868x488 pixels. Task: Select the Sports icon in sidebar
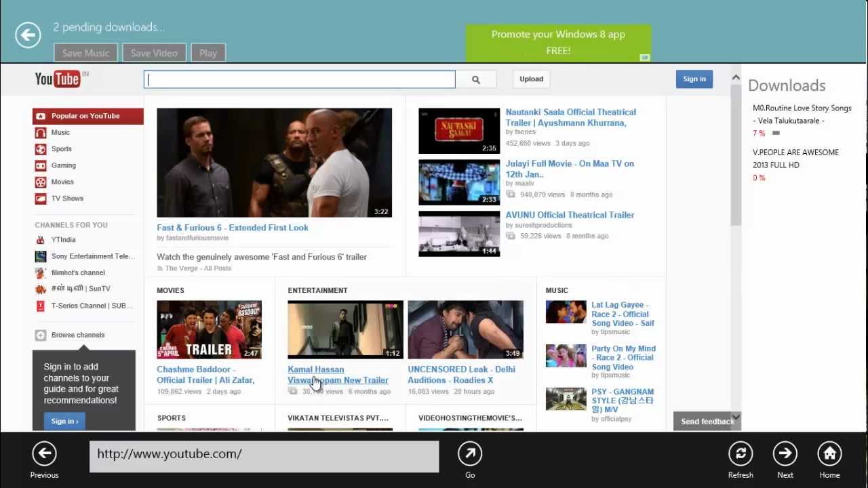click(x=41, y=149)
